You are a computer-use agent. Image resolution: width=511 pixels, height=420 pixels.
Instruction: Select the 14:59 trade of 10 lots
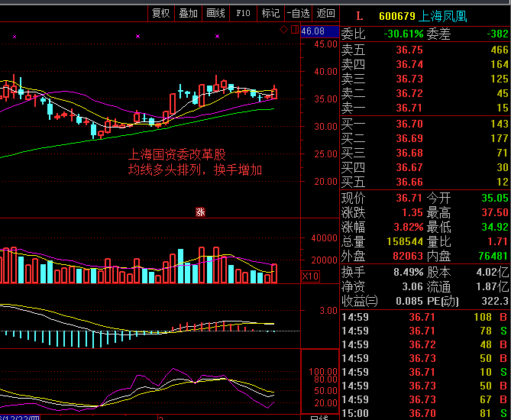tap(425, 372)
